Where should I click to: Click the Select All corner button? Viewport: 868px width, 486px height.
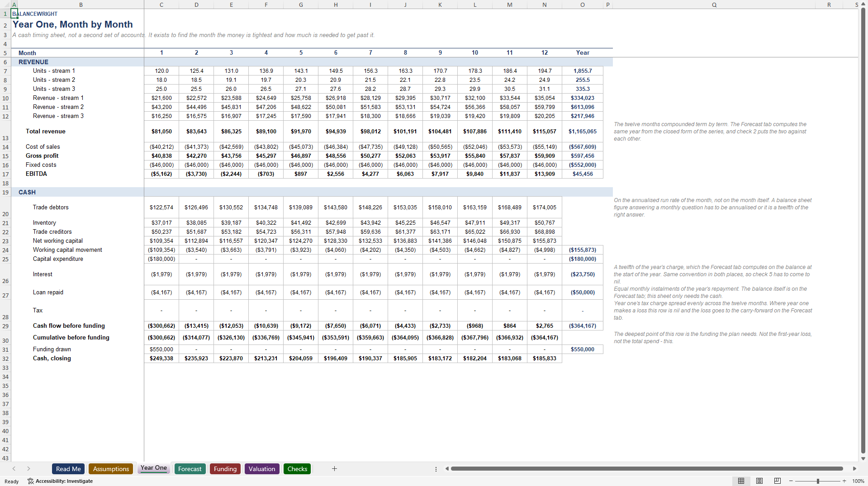pos(5,5)
